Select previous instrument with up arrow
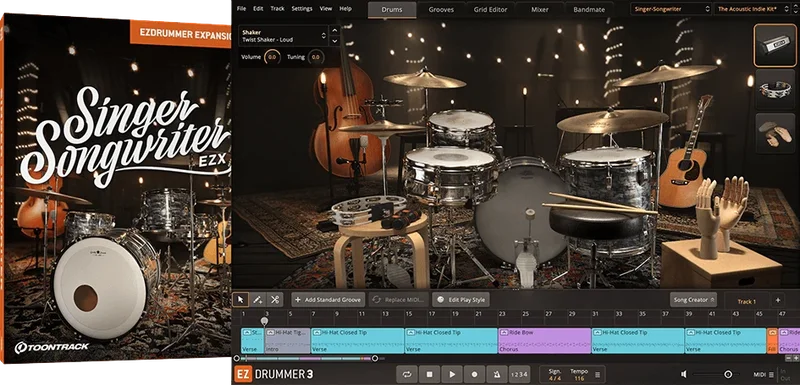This screenshot has height=385, width=800. (335, 31)
